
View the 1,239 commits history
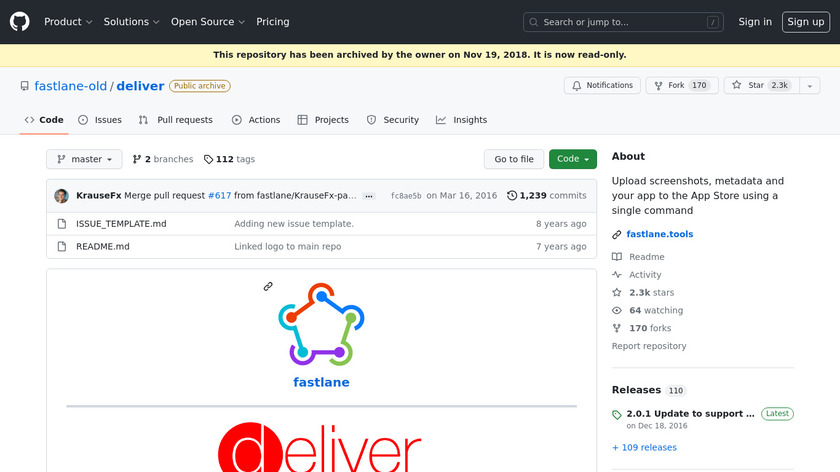[547, 196]
